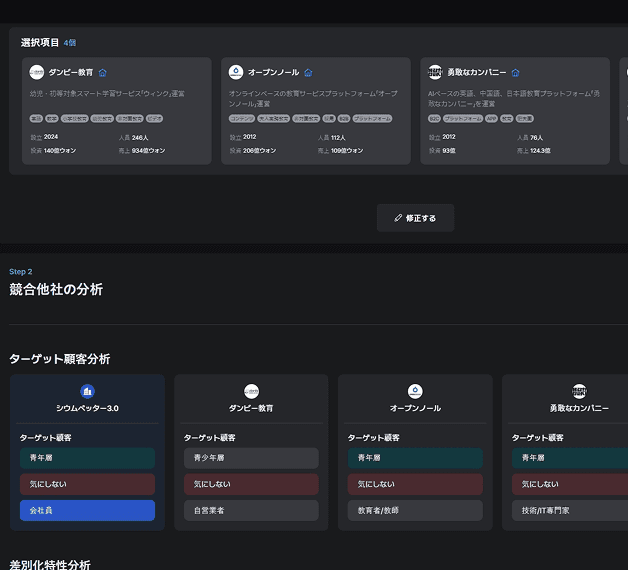Click 投資 206億ウォン on オープンノール card
The width and height of the screenshot is (628, 570).
pyautogui.click(x=253, y=151)
